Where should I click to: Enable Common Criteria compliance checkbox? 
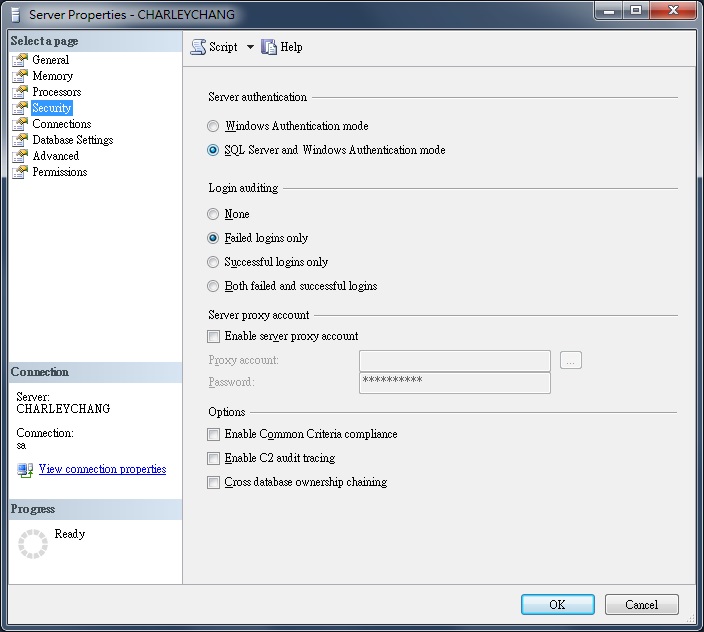click(213, 435)
